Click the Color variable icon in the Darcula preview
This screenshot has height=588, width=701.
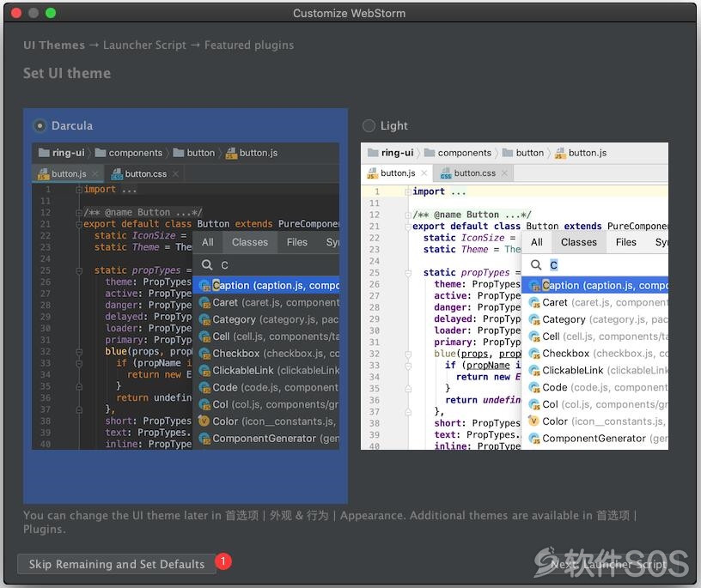[204, 421]
